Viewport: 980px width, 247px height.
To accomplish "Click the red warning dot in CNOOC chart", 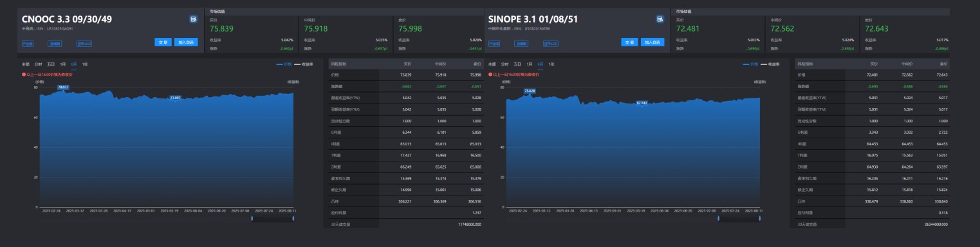I will click(24, 74).
